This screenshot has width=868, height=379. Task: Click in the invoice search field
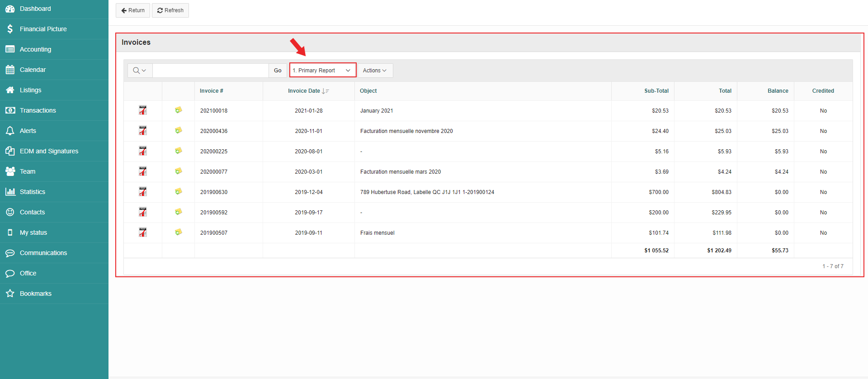pyautogui.click(x=211, y=71)
